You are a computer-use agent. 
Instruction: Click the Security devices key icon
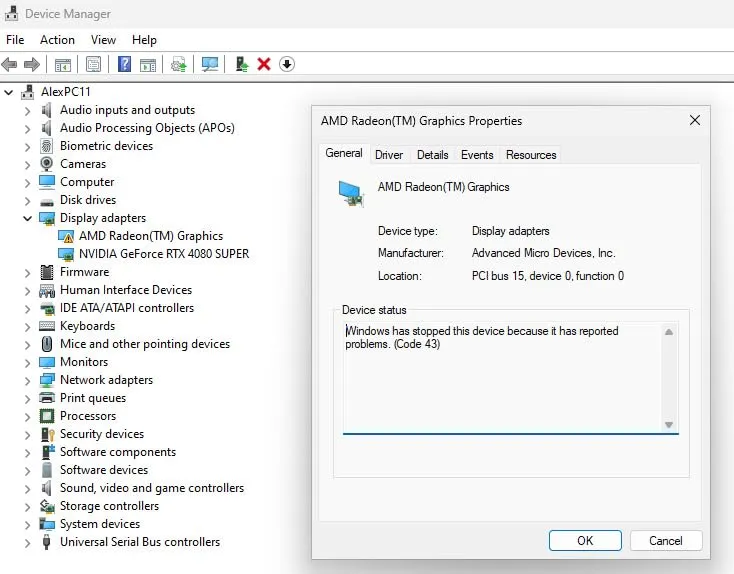click(x=47, y=434)
